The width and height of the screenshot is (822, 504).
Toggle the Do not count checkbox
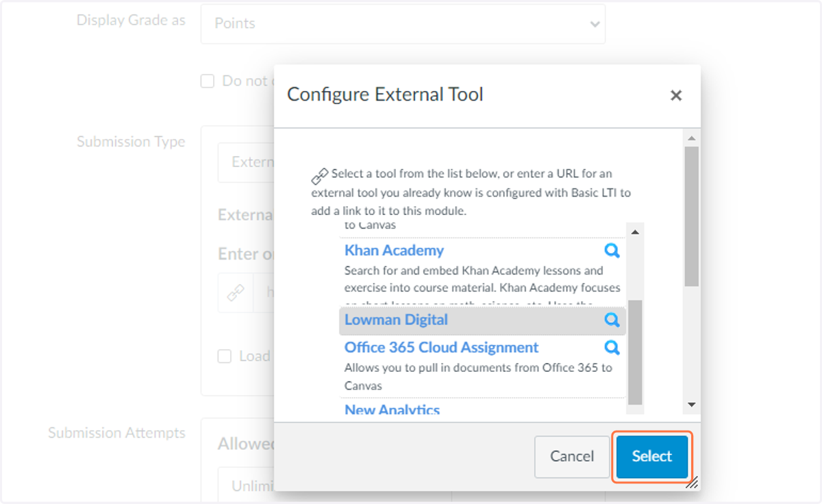pos(208,81)
